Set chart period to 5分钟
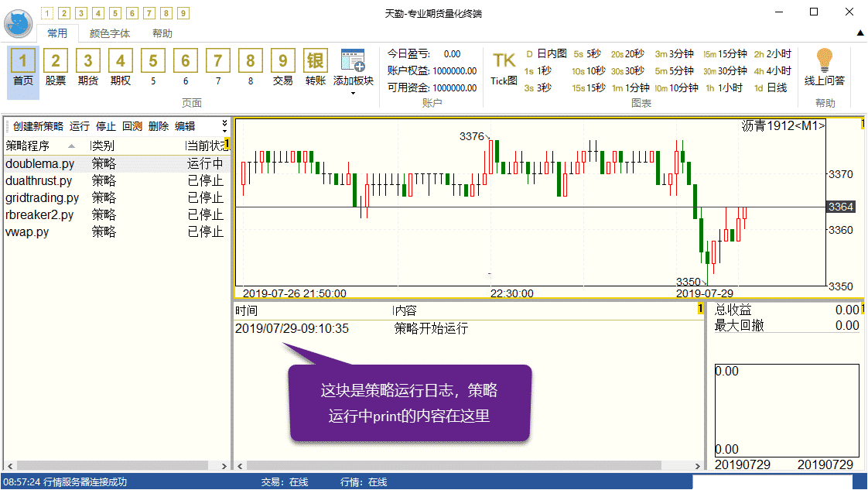 pyautogui.click(x=673, y=71)
